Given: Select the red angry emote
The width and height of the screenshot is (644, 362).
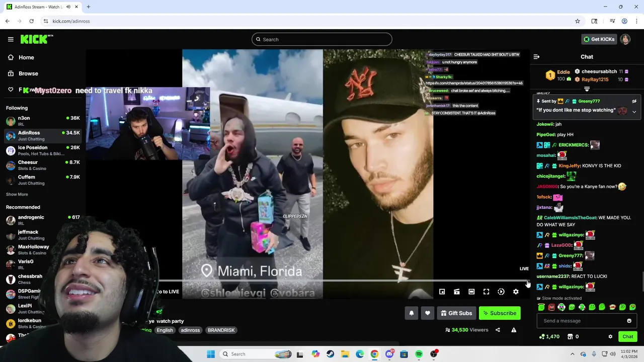Looking at the screenshot, I should click(551, 307).
